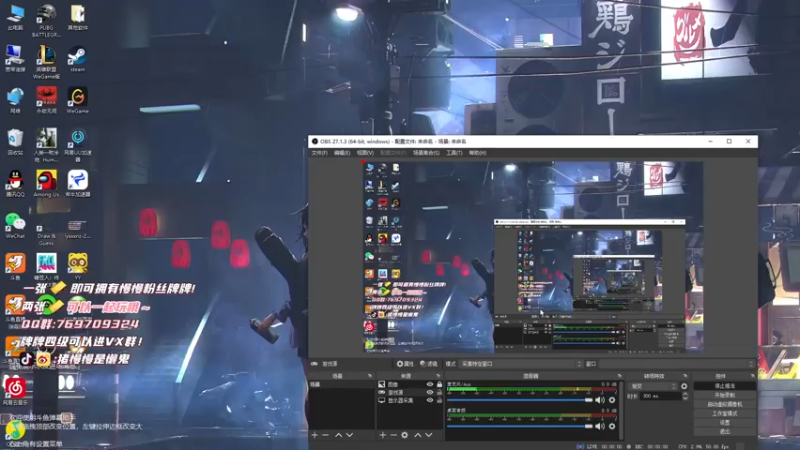The height and width of the screenshot is (450, 800).
Task: Open the WeGame desktop icon
Action: tap(77, 100)
